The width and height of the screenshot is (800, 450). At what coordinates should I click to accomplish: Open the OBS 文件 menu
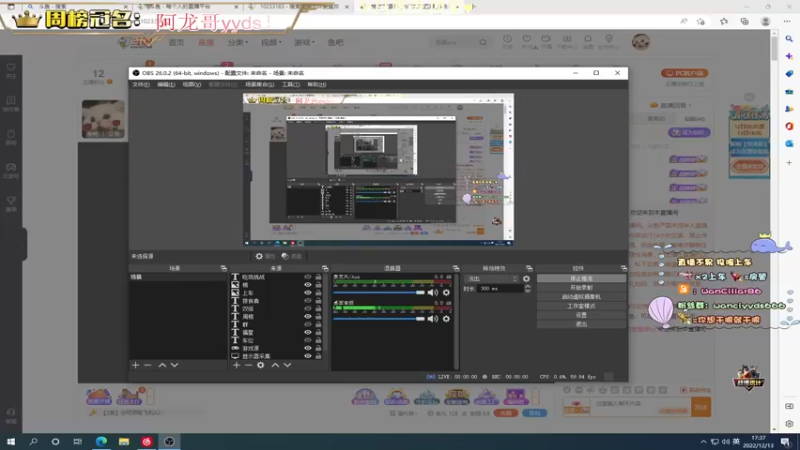pyautogui.click(x=141, y=84)
